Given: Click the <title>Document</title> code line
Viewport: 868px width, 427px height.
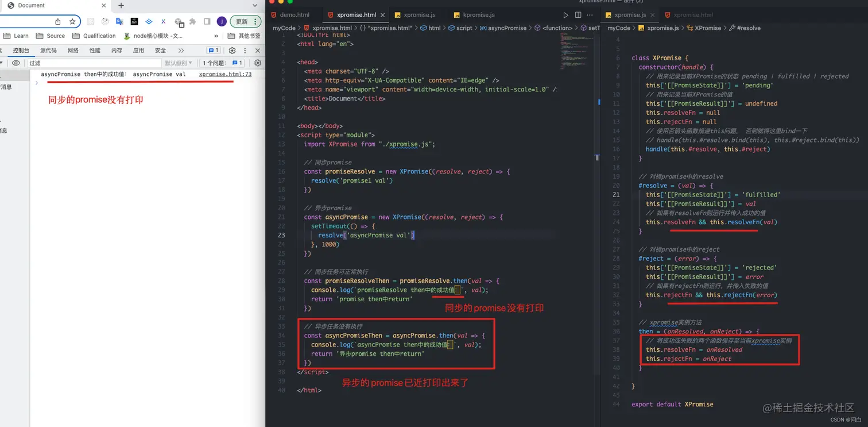Looking at the screenshot, I should coord(344,98).
